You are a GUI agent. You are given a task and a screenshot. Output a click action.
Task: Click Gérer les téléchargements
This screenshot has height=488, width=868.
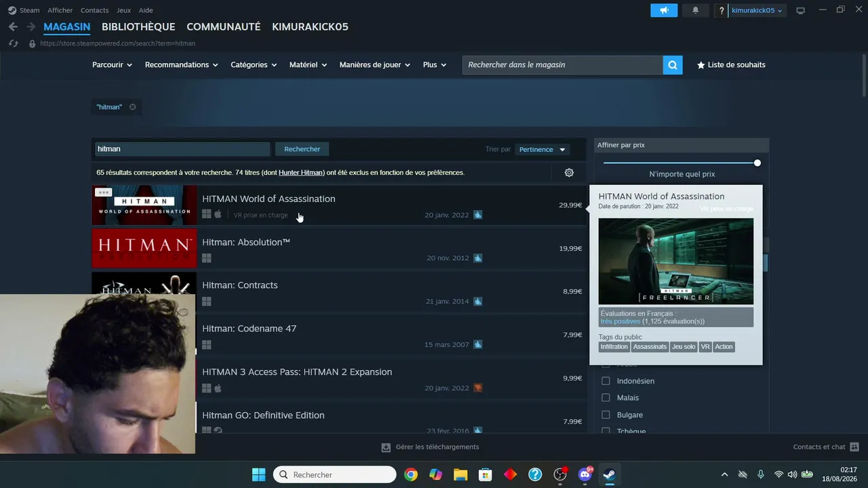437,447
